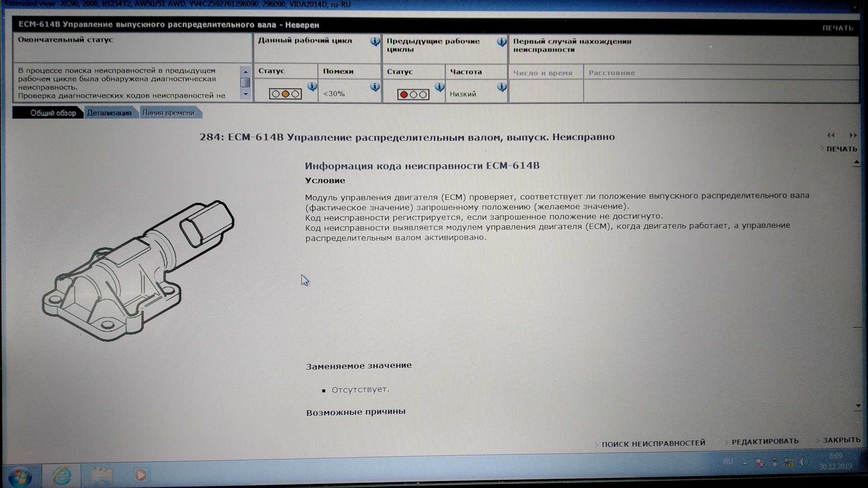868x488 pixels.
Task: Click info icon beside 'Низкий' frequency value
Action: click(x=502, y=87)
